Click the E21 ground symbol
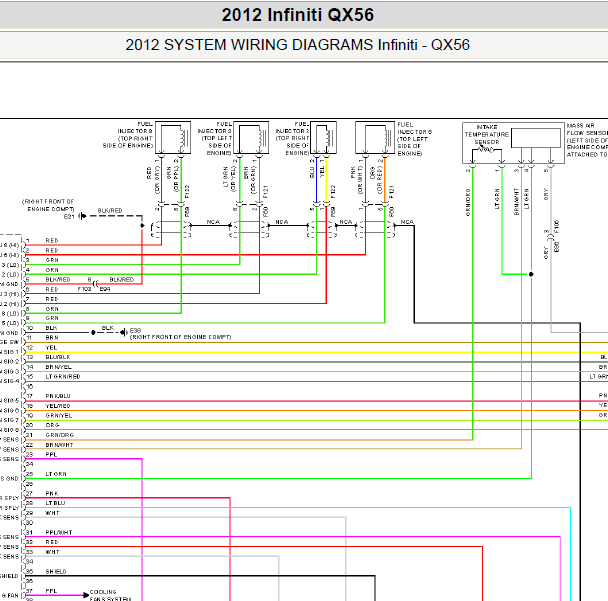608x601 pixels. pos(83,216)
